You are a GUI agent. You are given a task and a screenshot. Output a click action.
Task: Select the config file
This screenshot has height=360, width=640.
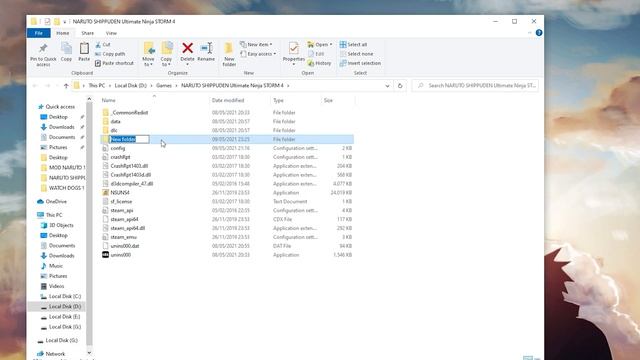(118, 149)
